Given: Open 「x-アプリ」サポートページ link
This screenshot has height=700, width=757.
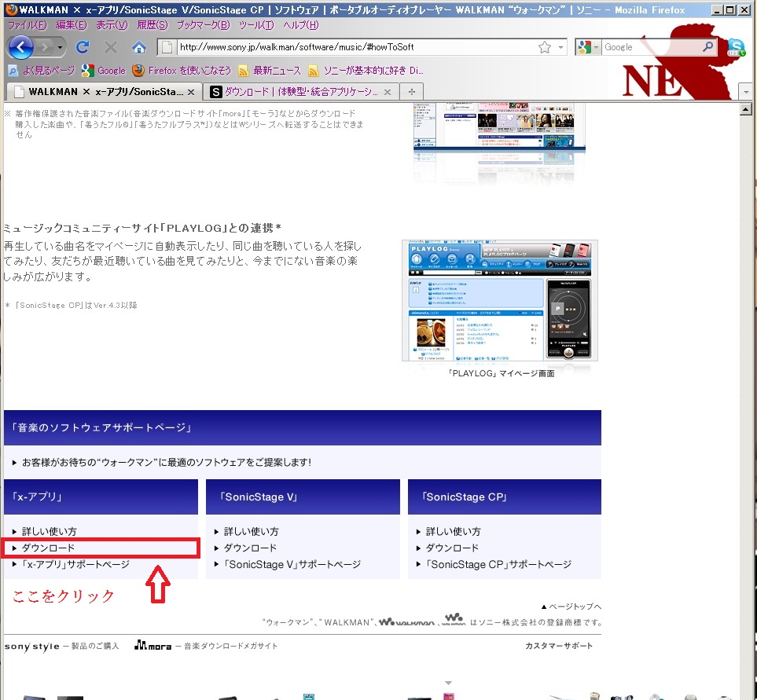Looking at the screenshot, I should tap(75, 564).
